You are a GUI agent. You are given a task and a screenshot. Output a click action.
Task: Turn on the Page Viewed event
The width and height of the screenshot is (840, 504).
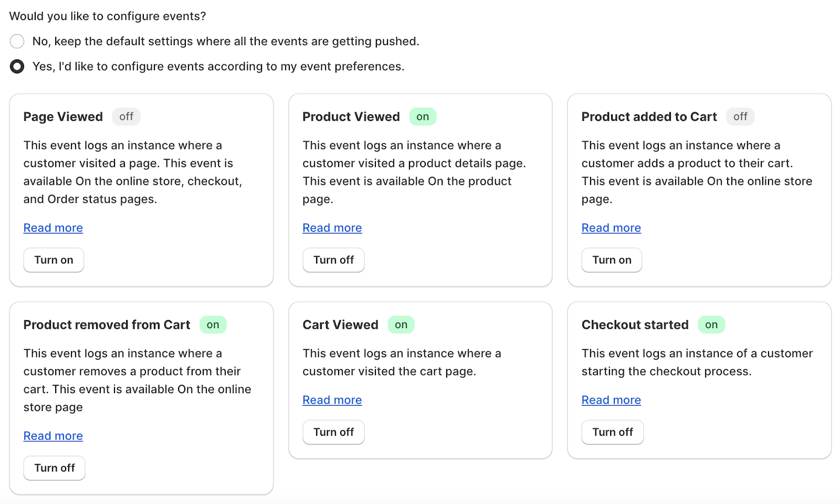[x=54, y=260]
